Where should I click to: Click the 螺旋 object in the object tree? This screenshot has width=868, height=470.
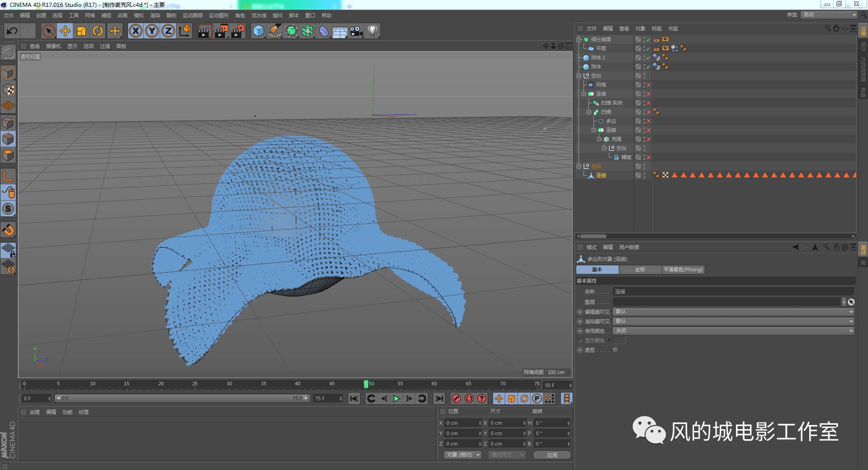tap(627, 157)
